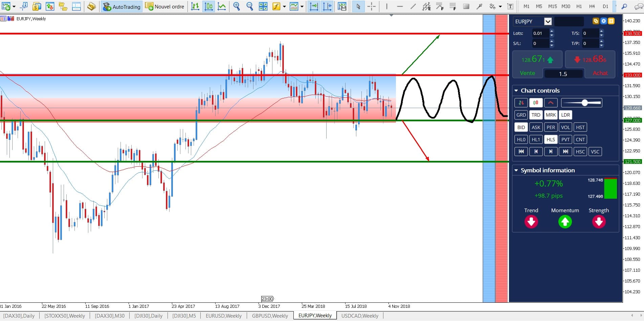Switch chart to candlesticks icon
This screenshot has width=644, height=321.
[x=208, y=6]
